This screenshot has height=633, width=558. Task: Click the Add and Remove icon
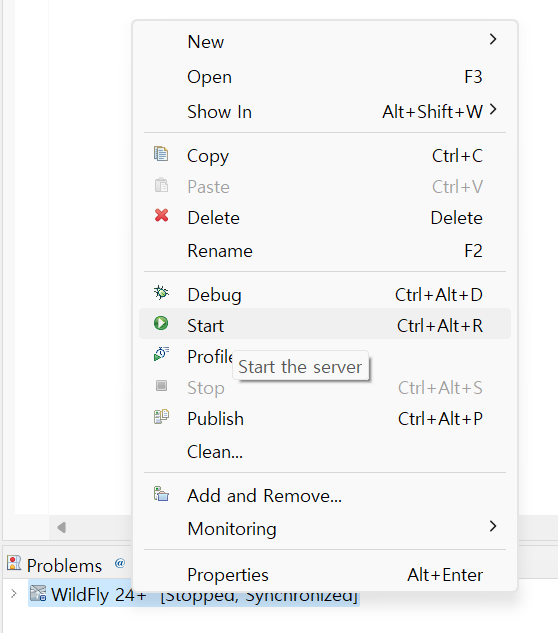coord(162,494)
